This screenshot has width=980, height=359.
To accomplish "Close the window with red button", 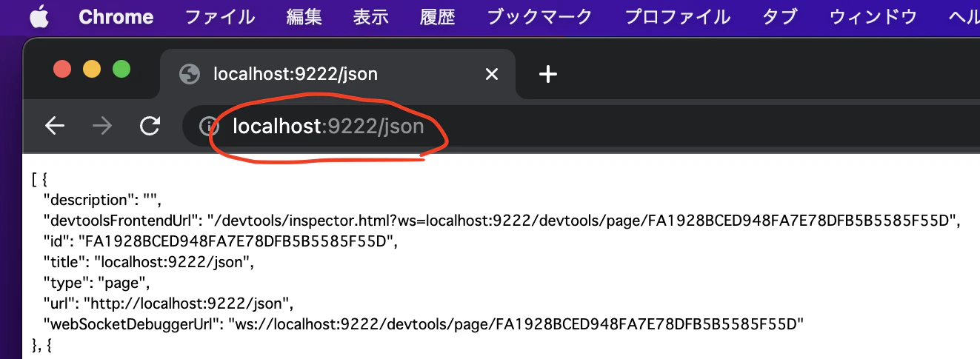I will coord(62,70).
